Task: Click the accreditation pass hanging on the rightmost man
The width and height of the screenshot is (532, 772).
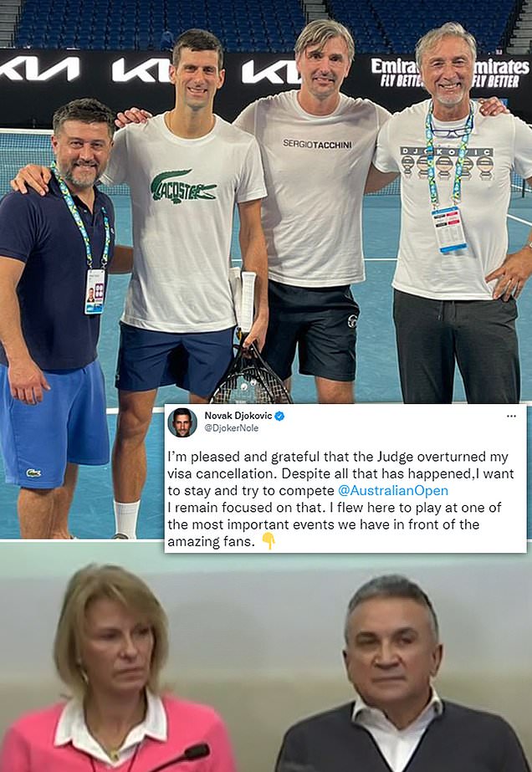Action: (448, 229)
